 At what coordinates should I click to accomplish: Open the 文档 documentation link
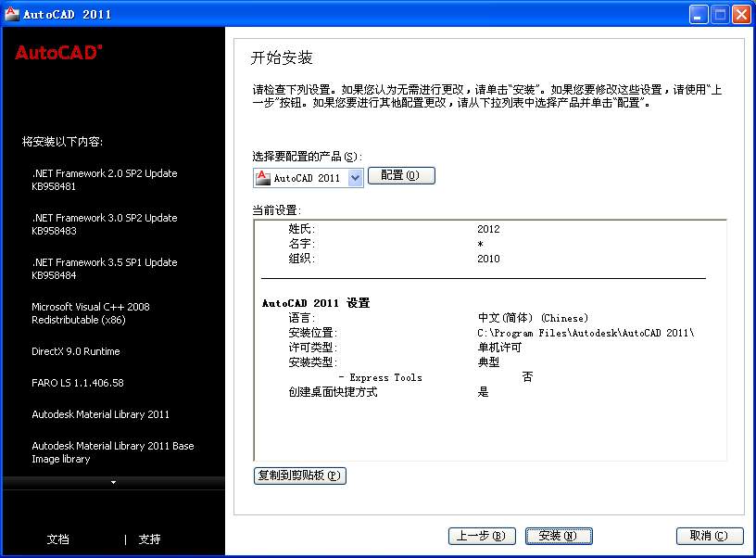[57, 539]
